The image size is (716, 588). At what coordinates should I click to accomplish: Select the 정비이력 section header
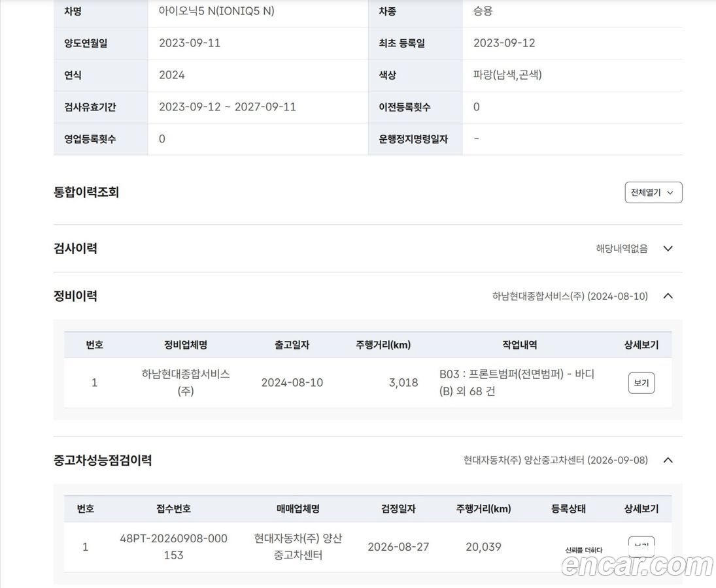click(x=75, y=296)
